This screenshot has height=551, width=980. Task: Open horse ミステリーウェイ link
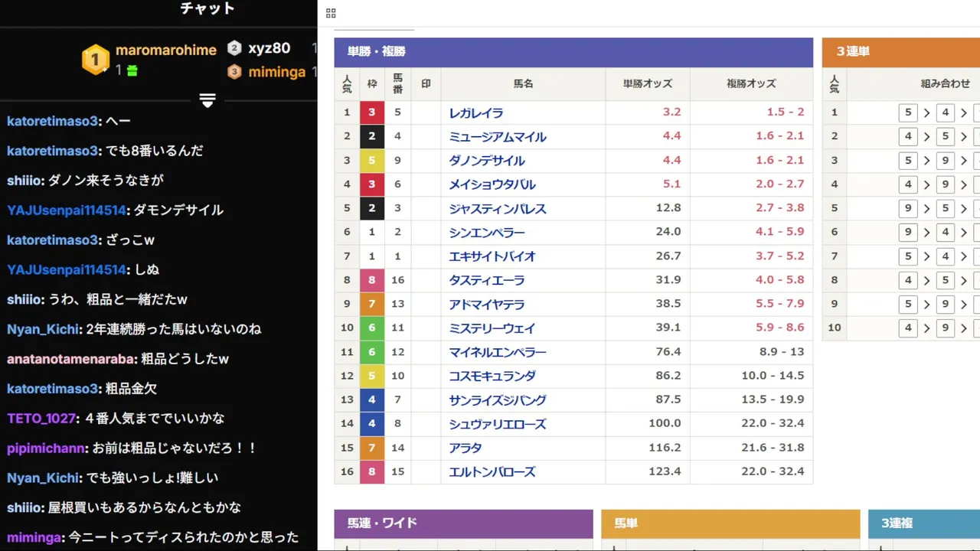pyautogui.click(x=492, y=328)
